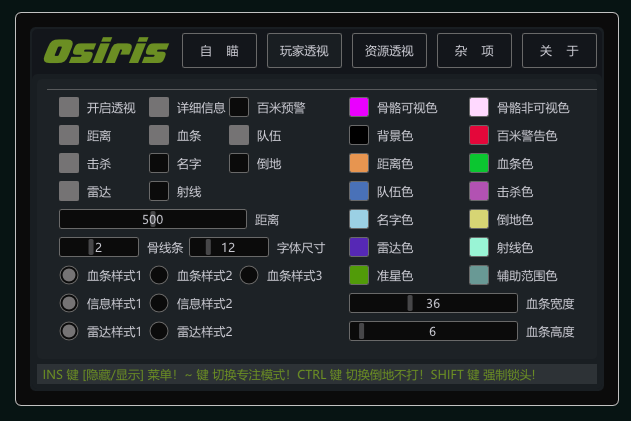Click the Osiris logo
Image resolution: width=631 pixels, height=421 pixels.
click(x=106, y=51)
